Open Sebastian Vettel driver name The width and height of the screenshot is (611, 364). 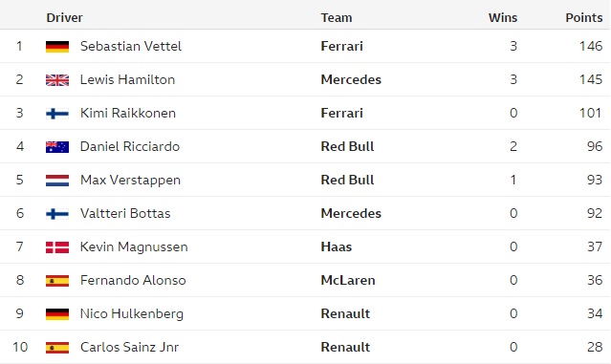[131, 46]
